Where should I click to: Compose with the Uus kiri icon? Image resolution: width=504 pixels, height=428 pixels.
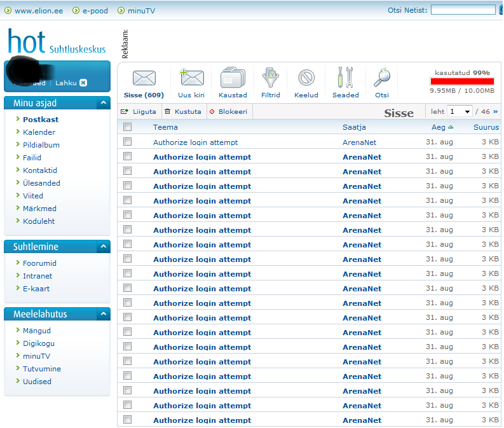(191, 78)
